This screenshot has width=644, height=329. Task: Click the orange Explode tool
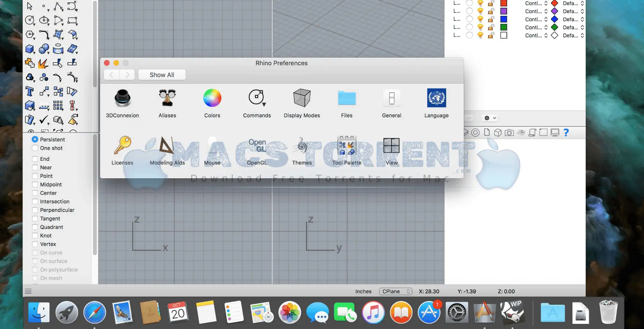(x=43, y=63)
